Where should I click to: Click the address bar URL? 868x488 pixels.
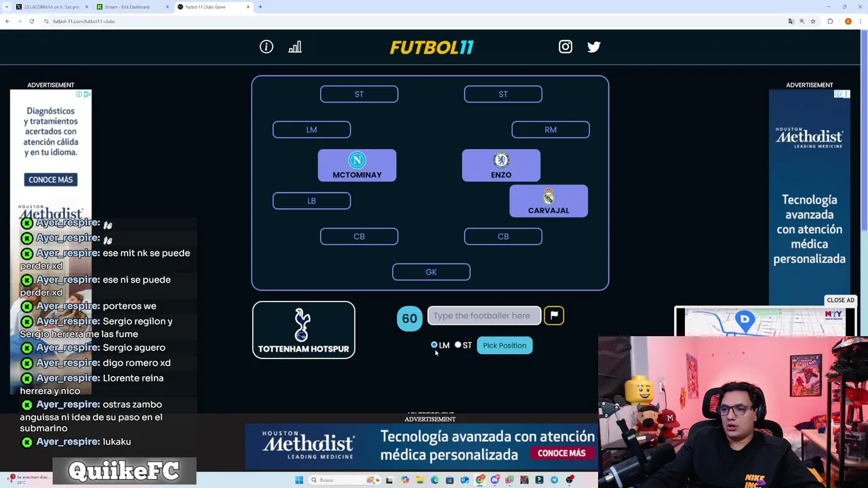[84, 21]
